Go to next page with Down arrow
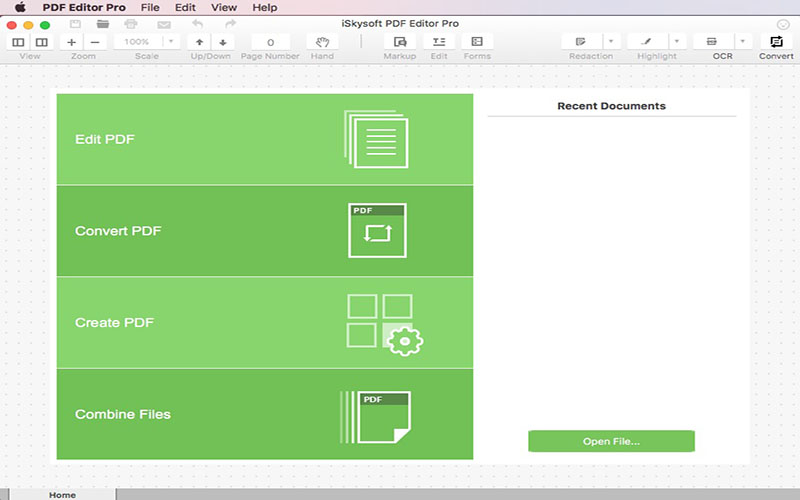Screen dimensions: 800x500 pyautogui.click(x=223, y=42)
